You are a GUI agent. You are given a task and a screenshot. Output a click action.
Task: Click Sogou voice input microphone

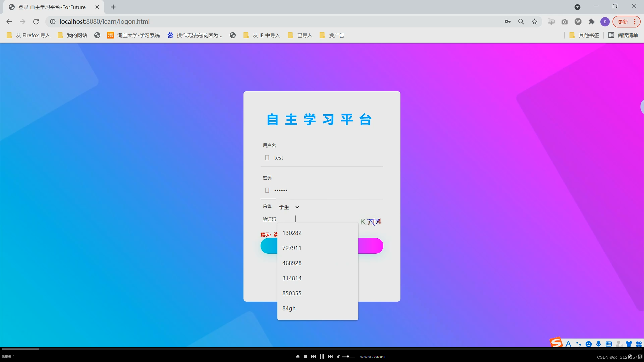[x=598, y=344]
